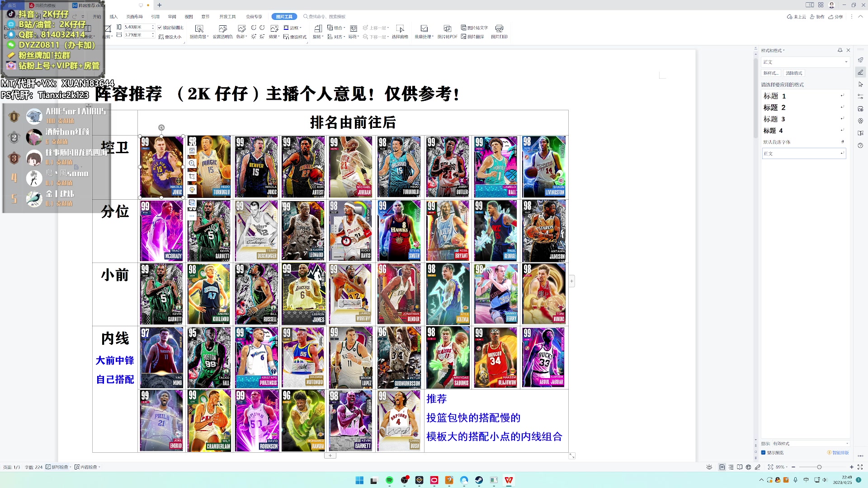Open the group (组合) dropdown
Image resolution: width=868 pixels, height=488 pixels.
335,28
